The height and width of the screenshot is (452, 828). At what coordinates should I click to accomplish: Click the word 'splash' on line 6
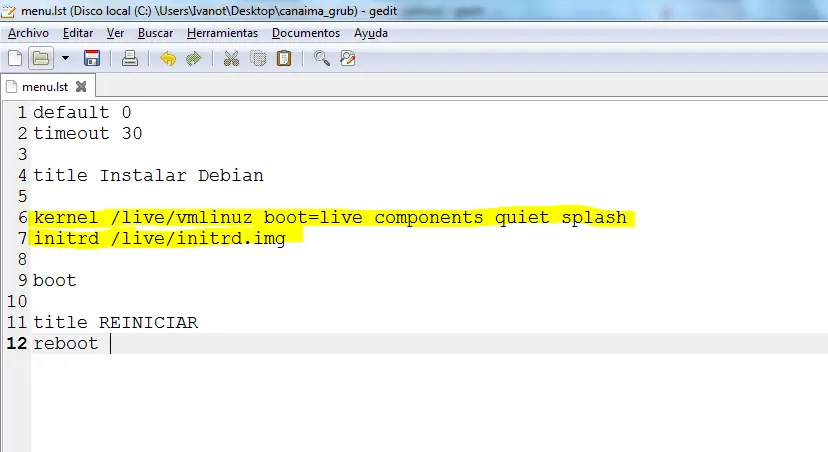pyautogui.click(x=594, y=218)
